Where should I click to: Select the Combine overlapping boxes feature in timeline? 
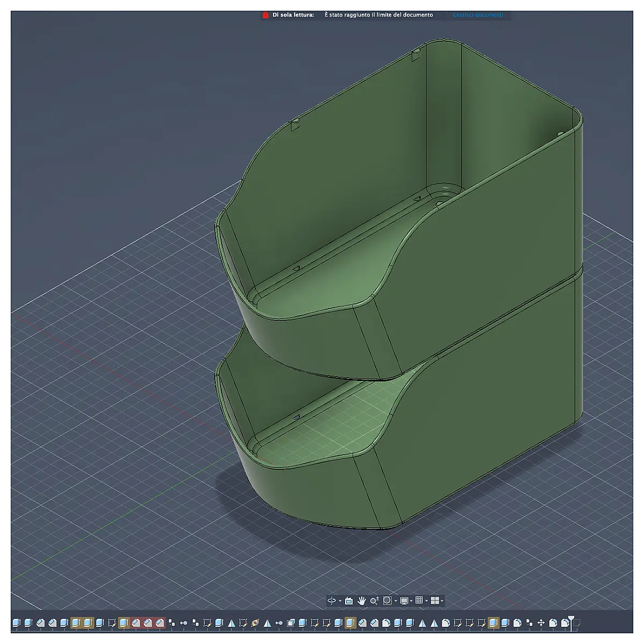291,623
